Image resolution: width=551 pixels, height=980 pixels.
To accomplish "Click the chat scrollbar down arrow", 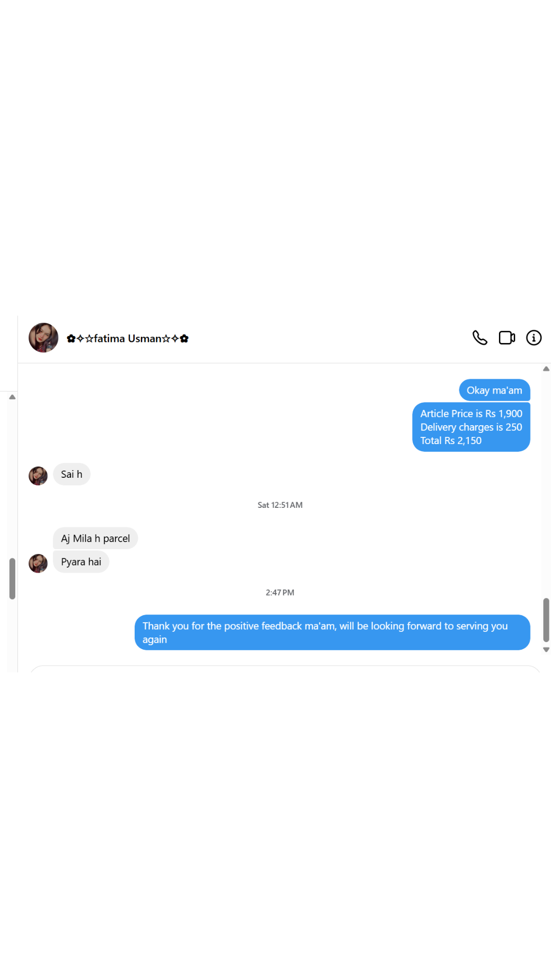I will 546,650.
